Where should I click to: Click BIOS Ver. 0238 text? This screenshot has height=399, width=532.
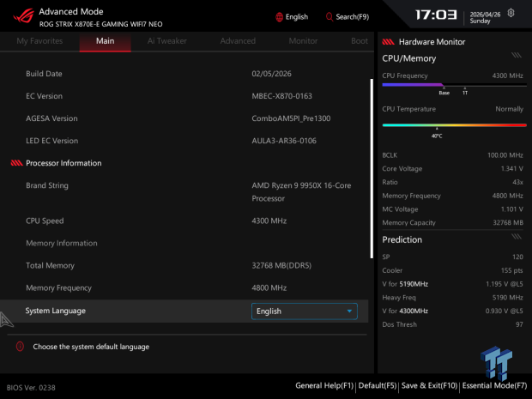tap(31, 388)
